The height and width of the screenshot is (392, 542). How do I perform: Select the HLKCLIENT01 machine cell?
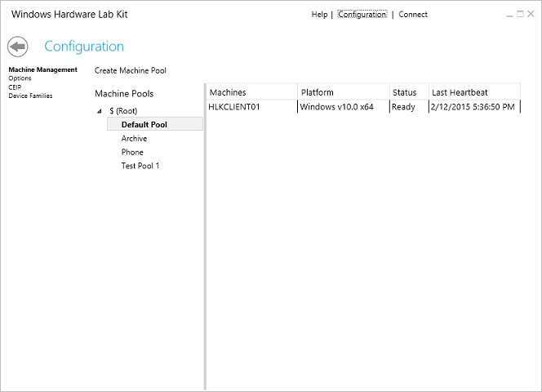(252, 107)
